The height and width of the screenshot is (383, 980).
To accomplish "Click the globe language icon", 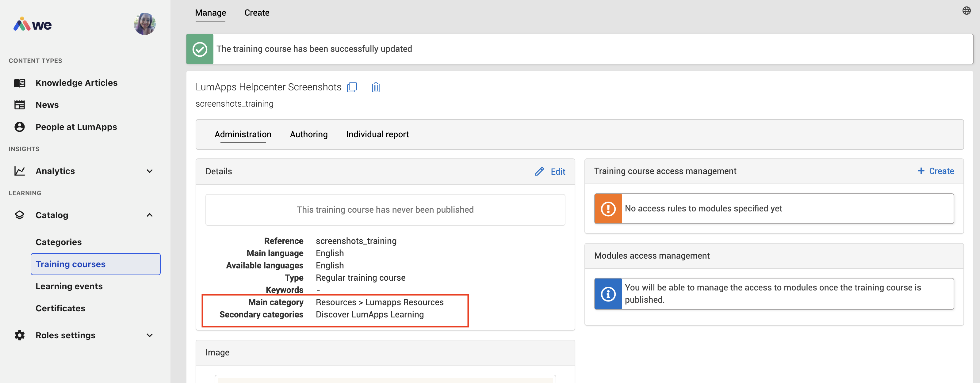I will pyautogui.click(x=966, y=11).
